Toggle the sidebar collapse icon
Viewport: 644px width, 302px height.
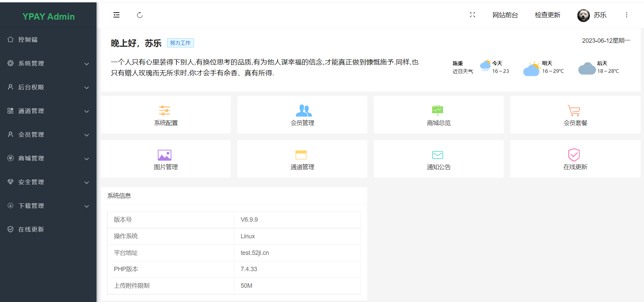coord(116,15)
